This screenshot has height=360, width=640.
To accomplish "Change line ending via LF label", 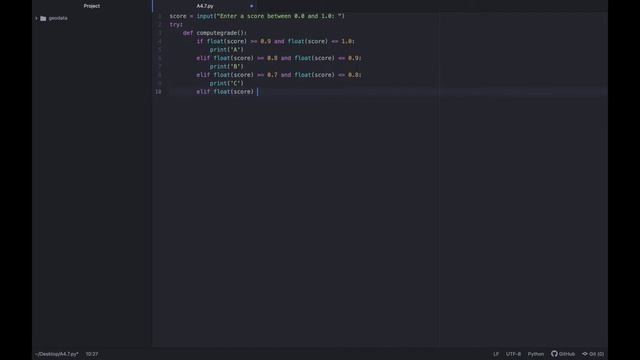I will (x=496, y=354).
